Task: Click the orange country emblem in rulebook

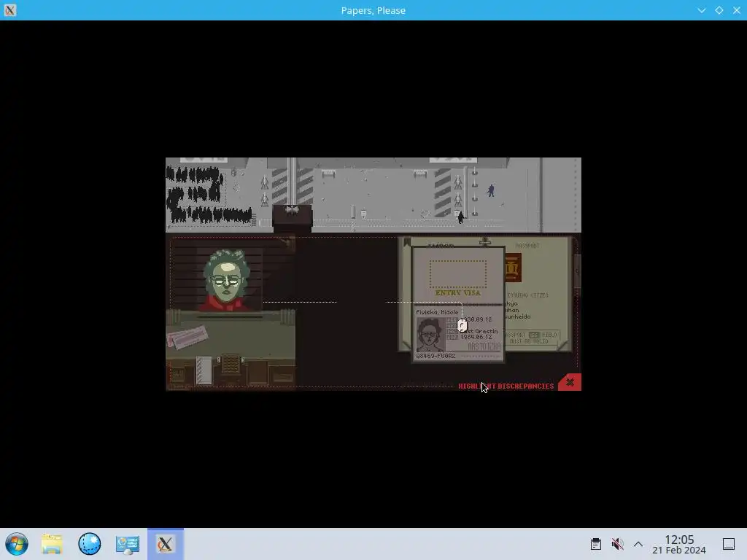Action: [513, 268]
